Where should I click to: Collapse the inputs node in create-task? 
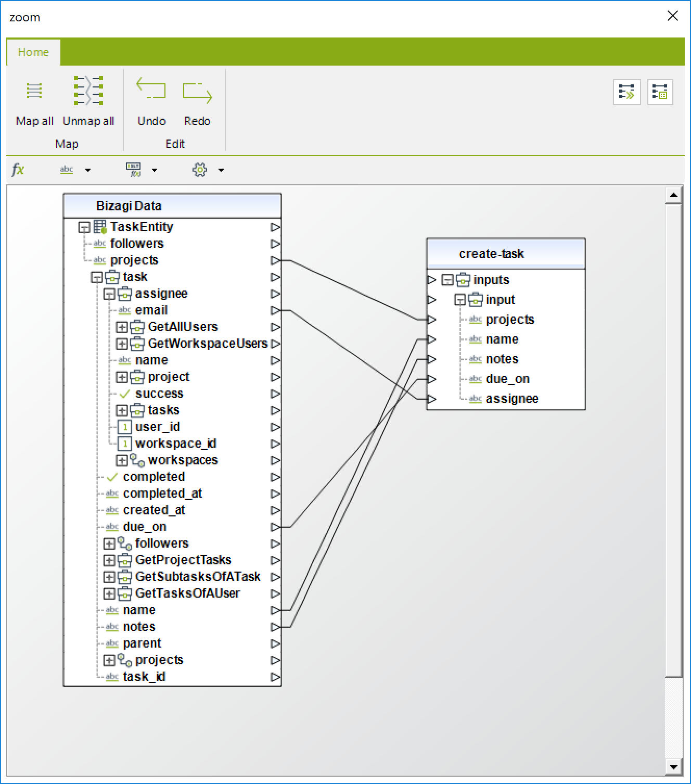point(447,280)
